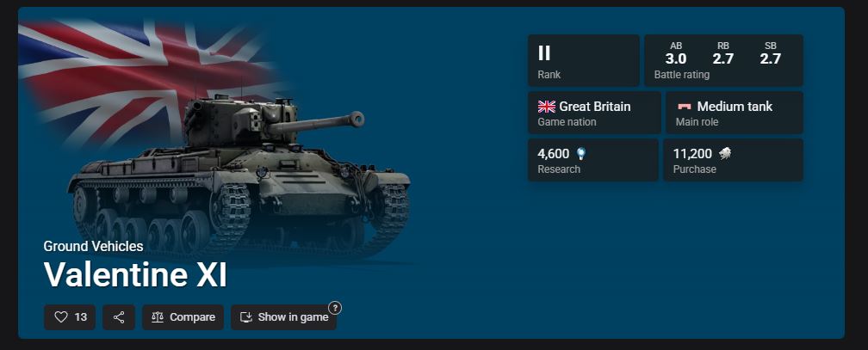Click the share icon button
Image resolution: width=868 pixels, height=350 pixels.
[x=119, y=316]
